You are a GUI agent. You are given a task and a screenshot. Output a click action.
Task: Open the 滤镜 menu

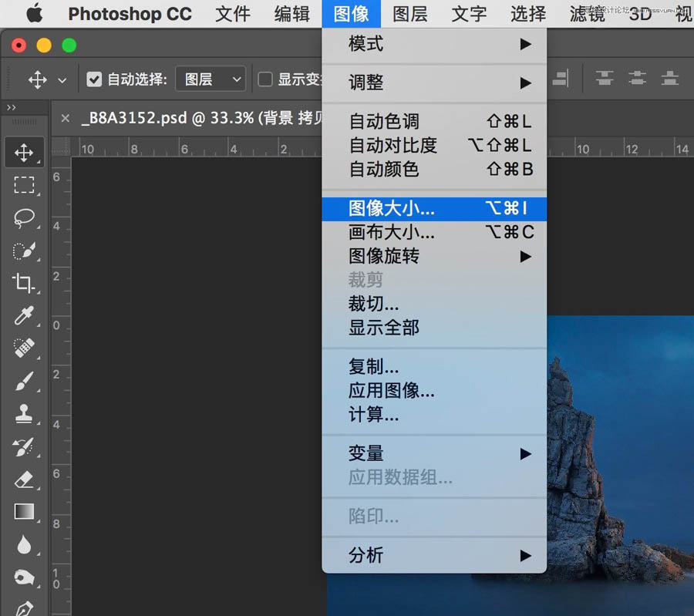tap(586, 13)
